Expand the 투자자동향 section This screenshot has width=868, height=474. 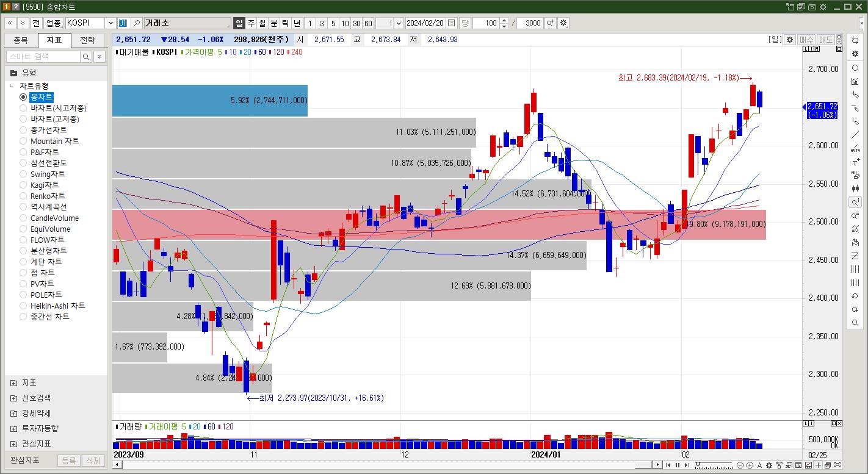click(13, 428)
